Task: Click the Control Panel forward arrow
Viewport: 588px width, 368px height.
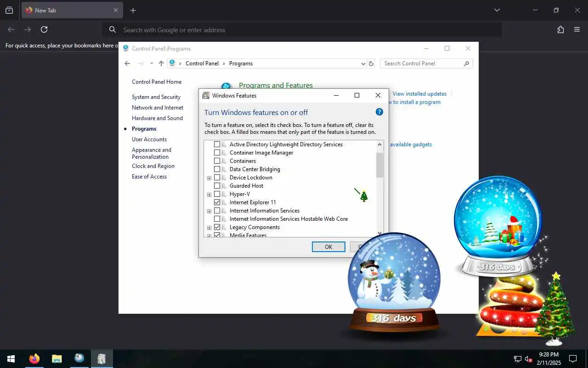Action: point(141,63)
